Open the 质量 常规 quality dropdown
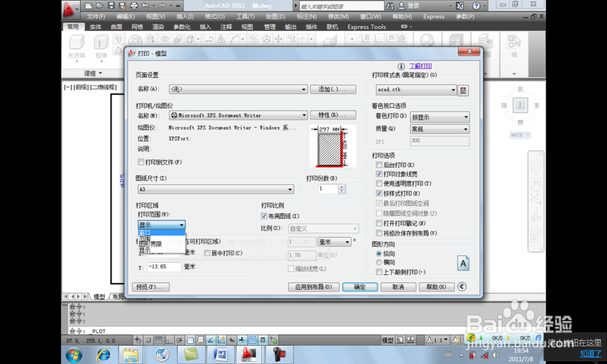This screenshot has height=364, width=607. click(x=439, y=129)
